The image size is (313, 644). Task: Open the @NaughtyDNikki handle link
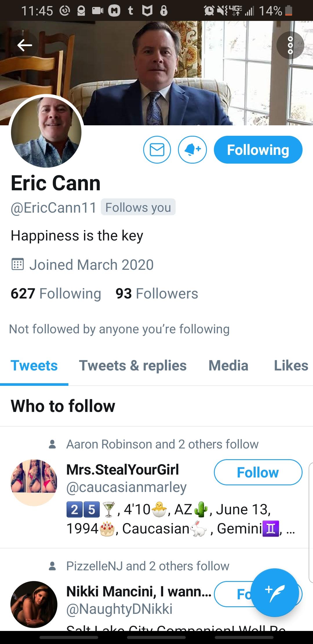click(119, 609)
